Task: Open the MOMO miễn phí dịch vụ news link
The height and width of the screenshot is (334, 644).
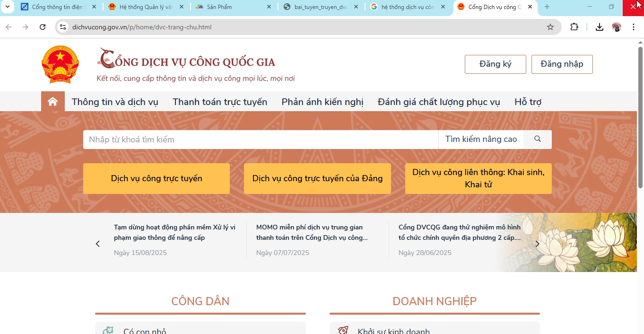Action: [312, 232]
